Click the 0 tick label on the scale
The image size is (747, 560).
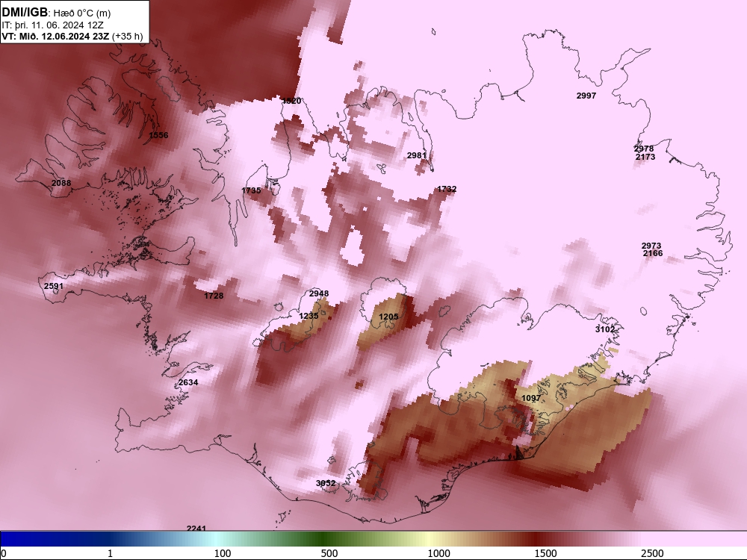pyautogui.click(x=3, y=553)
